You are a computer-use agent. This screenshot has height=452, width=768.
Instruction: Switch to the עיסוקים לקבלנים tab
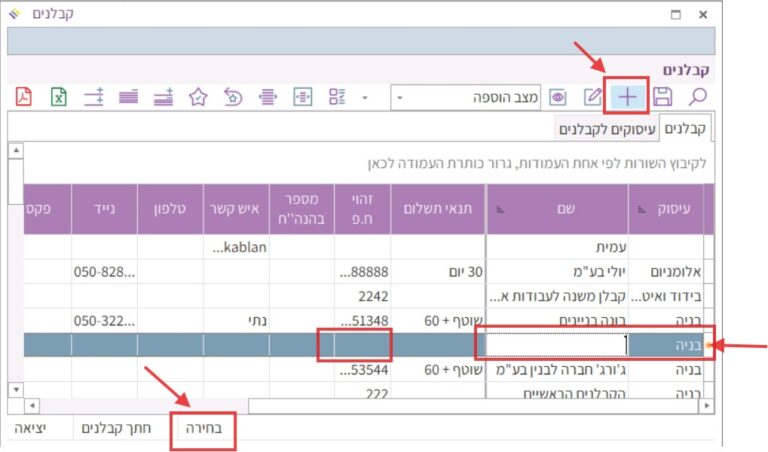point(607,129)
